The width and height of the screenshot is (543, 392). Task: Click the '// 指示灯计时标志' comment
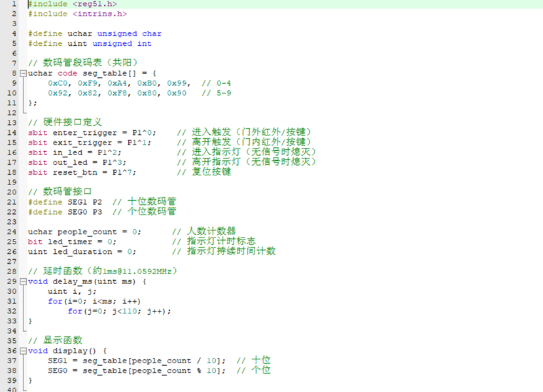[x=214, y=241]
